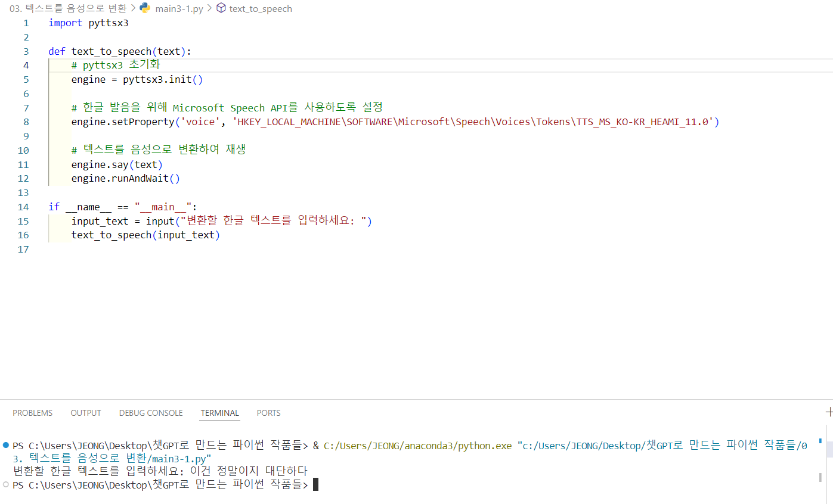Click the 'engine = pyttsx3.init()' line
Image resolution: width=833 pixels, height=504 pixels.
click(x=137, y=80)
